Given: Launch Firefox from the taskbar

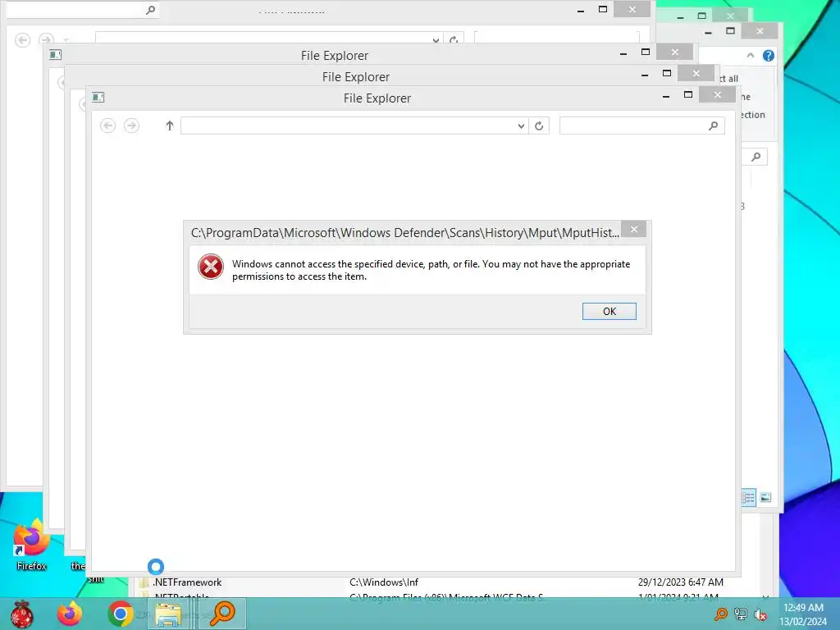Looking at the screenshot, I should point(70,614).
